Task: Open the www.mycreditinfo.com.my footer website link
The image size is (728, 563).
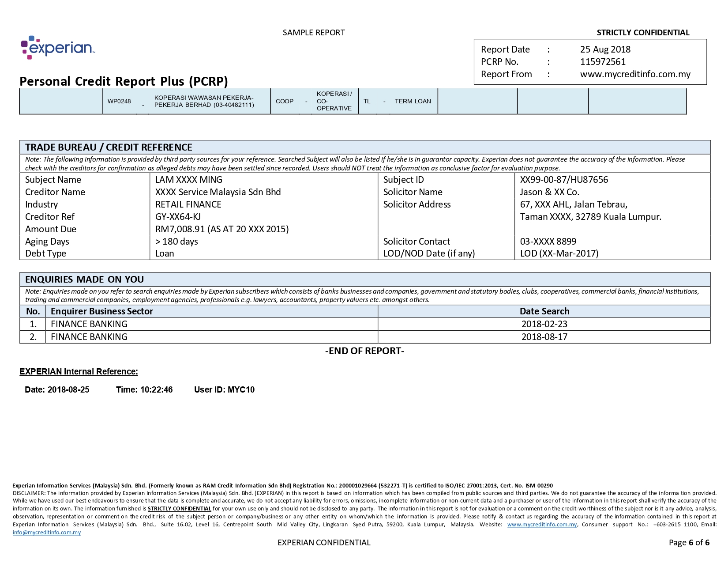Action: pyautogui.click(x=542, y=525)
